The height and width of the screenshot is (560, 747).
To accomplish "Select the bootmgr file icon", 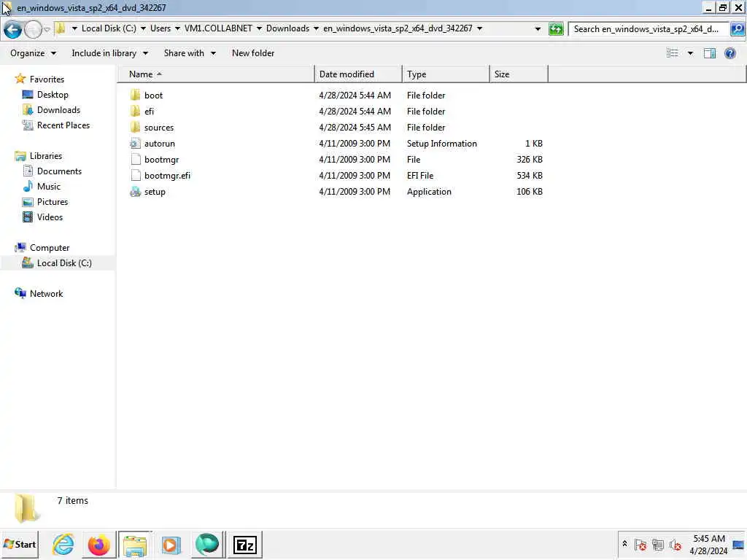I will 135,160.
